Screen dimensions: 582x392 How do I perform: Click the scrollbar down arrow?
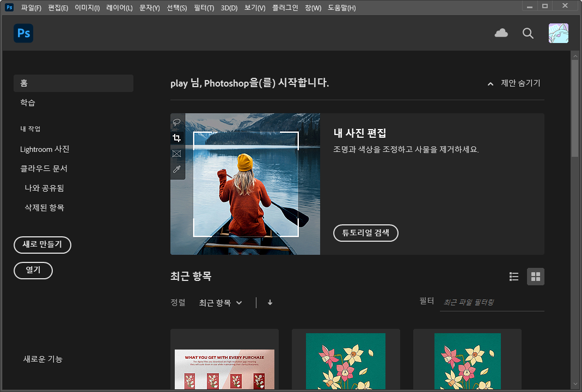575,384
